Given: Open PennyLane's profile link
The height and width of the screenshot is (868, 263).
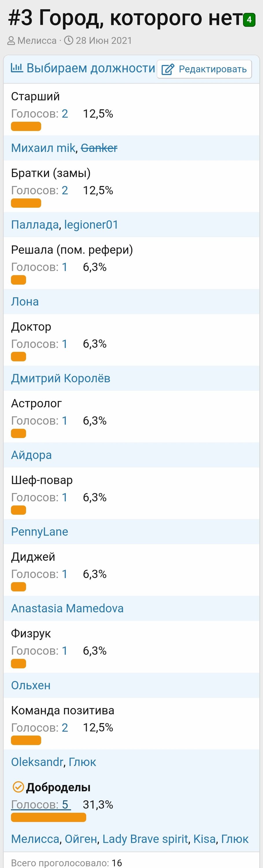Looking at the screenshot, I should [39, 532].
